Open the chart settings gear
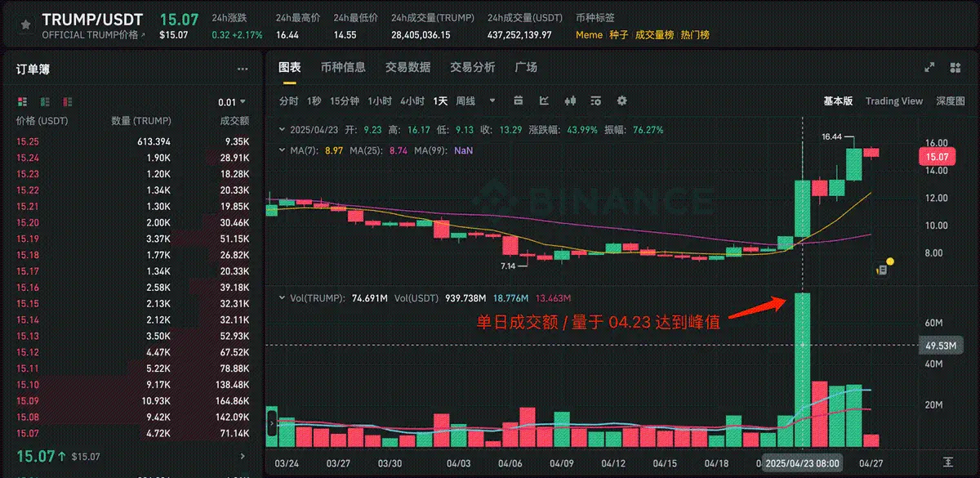The width and height of the screenshot is (980, 478). [x=621, y=101]
